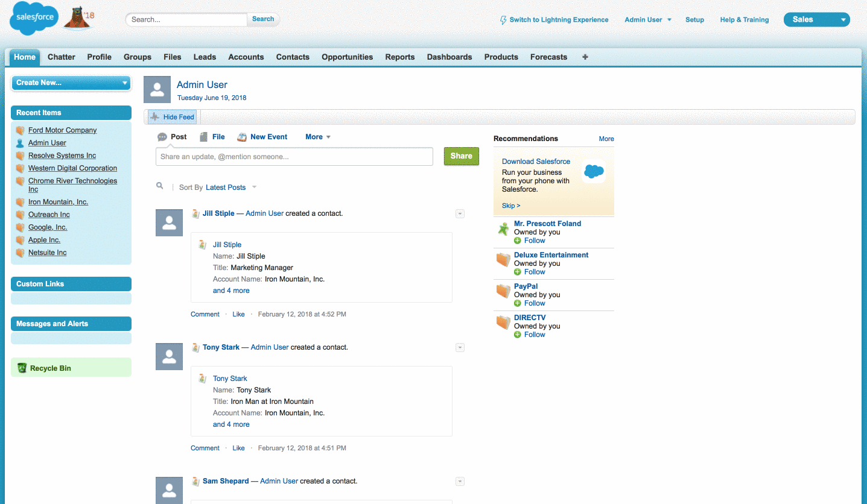
Task: Open the Western Digital Corporation recent item
Action: point(72,168)
